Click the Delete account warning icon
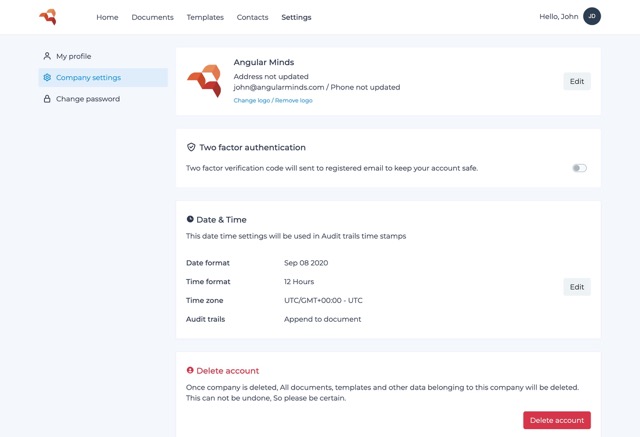This screenshot has height=437, width=640. tap(190, 370)
